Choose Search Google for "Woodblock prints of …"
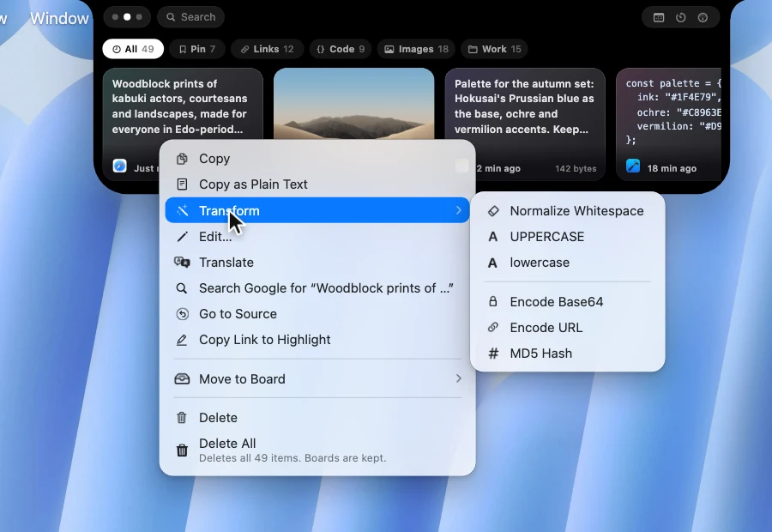Image resolution: width=772 pixels, height=532 pixels. pyautogui.click(x=317, y=288)
